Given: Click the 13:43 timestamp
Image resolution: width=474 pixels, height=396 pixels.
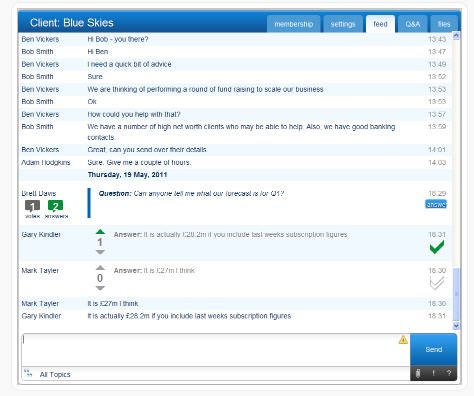Looking at the screenshot, I should click(x=437, y=39).
